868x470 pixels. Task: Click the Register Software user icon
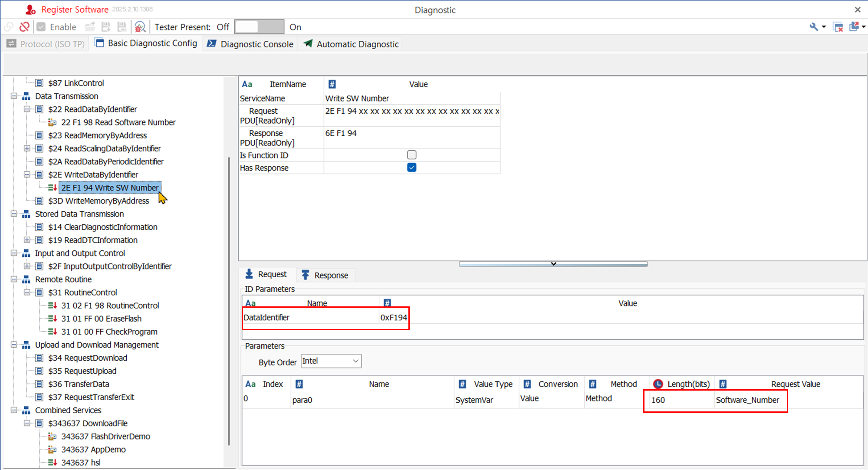point(30,10)
